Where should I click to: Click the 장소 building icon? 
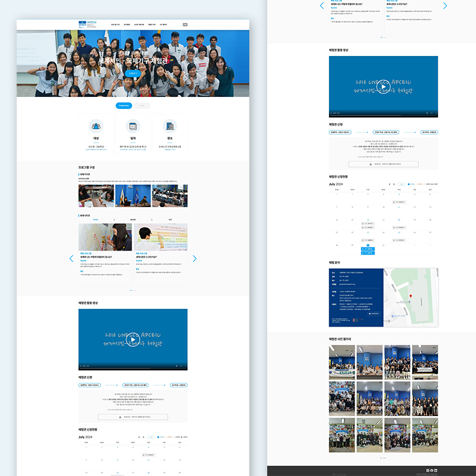tap(170, 126)
